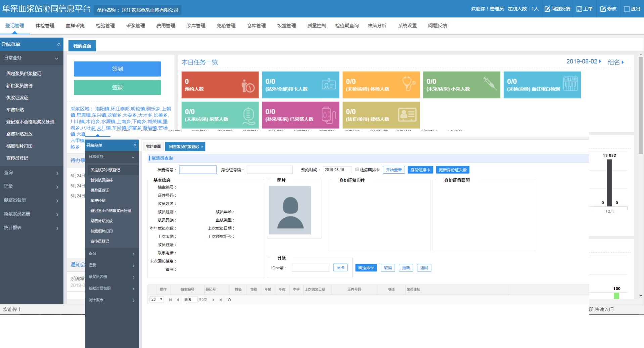Click the 确定排卡 button
This screenshot has width=644, height=348.
coord(366,268)
